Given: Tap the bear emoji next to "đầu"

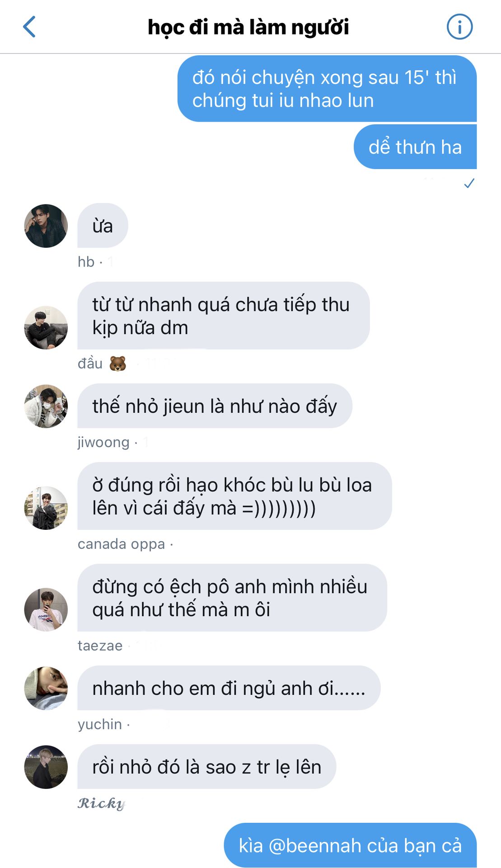Looking at the screenshot, I should click(x=118, y=363).
